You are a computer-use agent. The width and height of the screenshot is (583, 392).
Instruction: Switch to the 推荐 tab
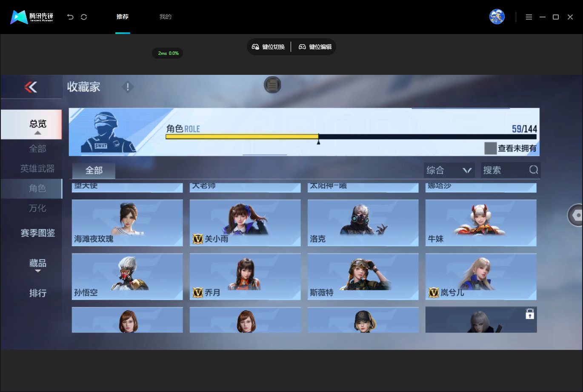[x=123, y=17]
